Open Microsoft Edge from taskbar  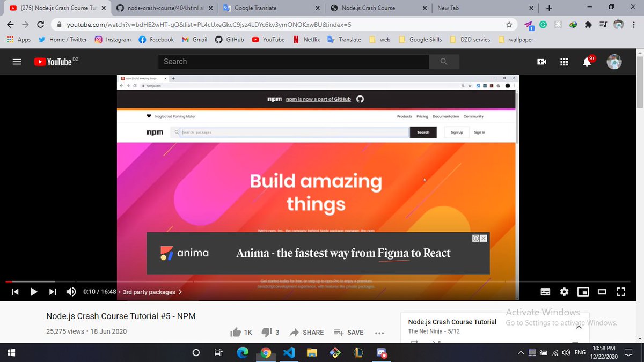(243, 352)
